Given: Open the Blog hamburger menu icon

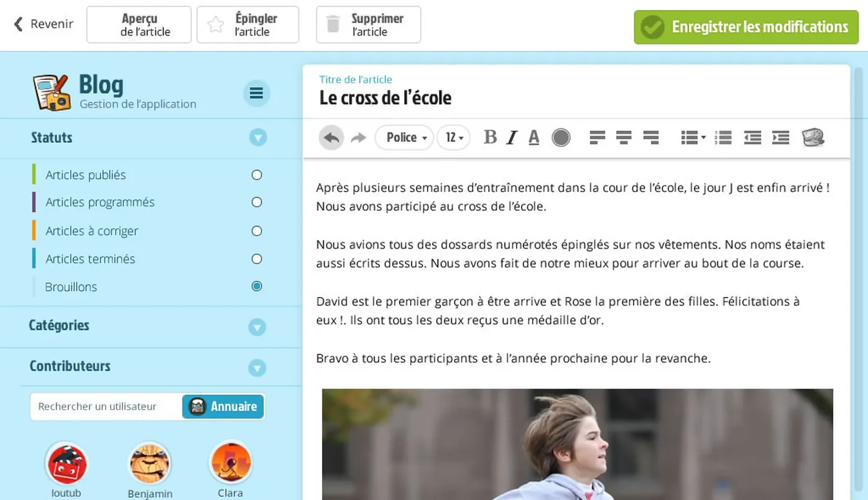Looking at the screenshot, I should pos(256,94).
